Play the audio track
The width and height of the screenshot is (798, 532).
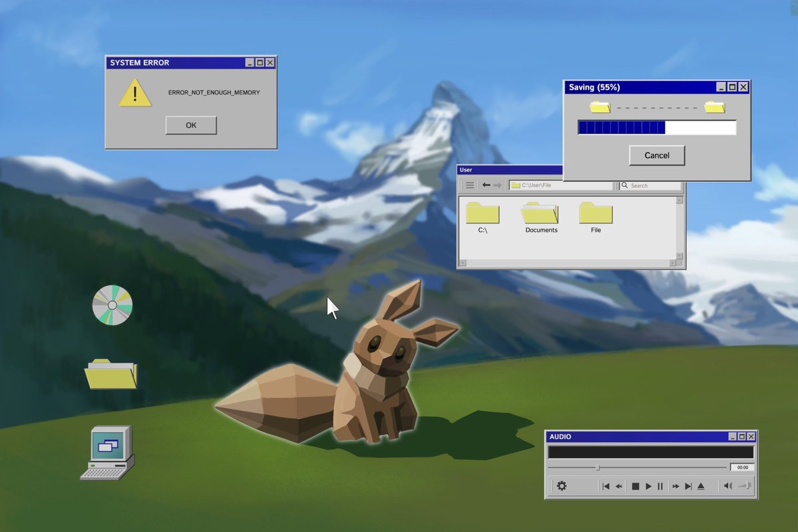coord(648,486)
